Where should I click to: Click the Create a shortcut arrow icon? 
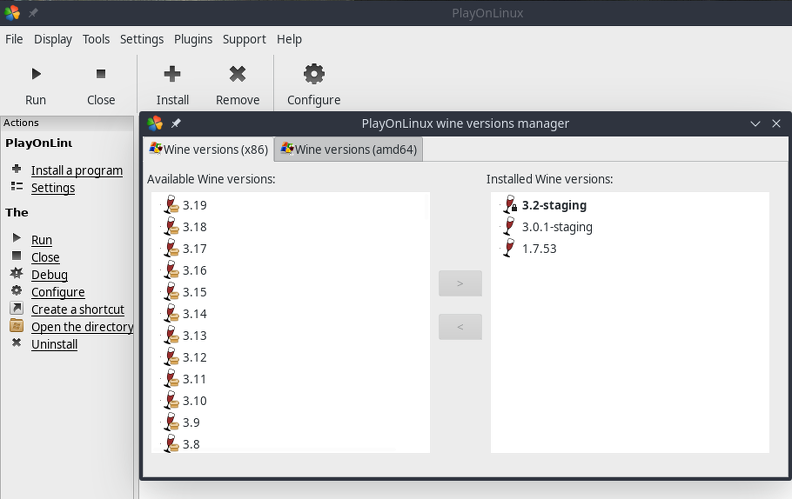pyautogui.click(x=17, y=308)
